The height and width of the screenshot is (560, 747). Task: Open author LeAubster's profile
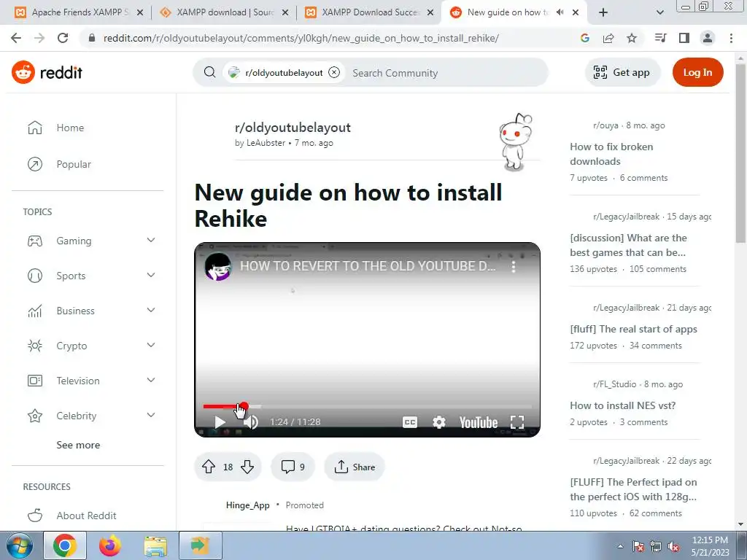tap(266, 143)
